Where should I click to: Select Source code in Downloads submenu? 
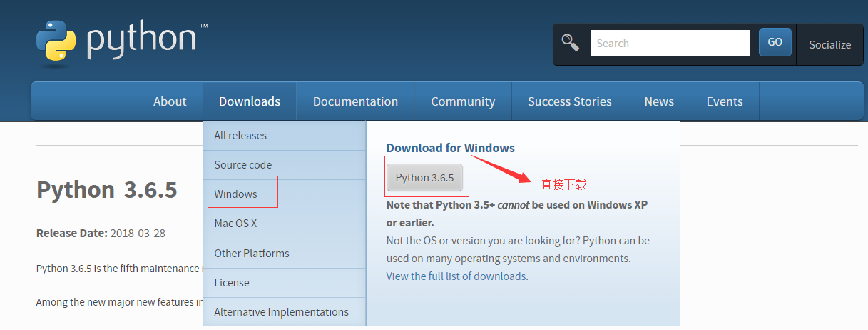[285, 165]
